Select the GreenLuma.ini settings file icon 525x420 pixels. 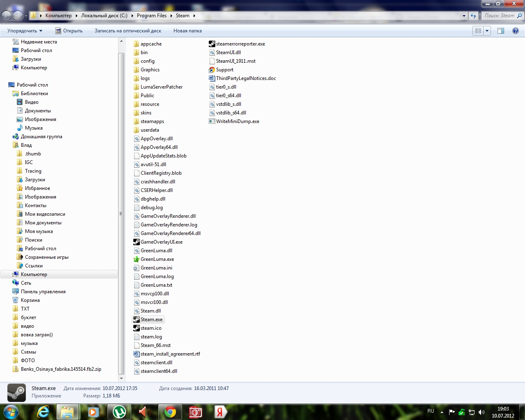137,268
